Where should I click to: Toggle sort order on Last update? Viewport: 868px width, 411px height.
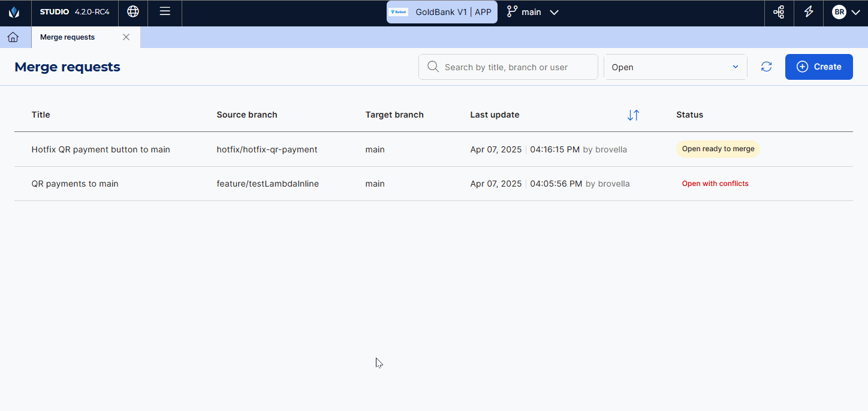pyautogui.click(x=633, y=115)
